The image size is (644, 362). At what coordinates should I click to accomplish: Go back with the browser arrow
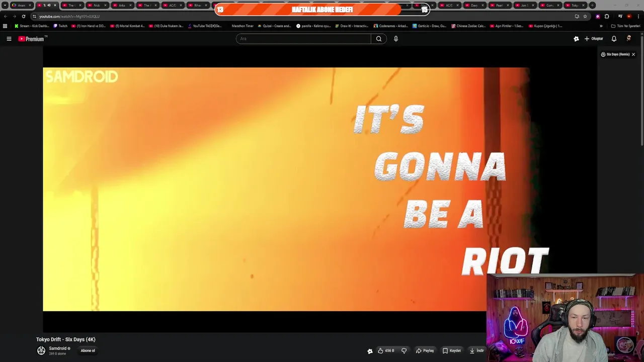[x=6, y=16]
